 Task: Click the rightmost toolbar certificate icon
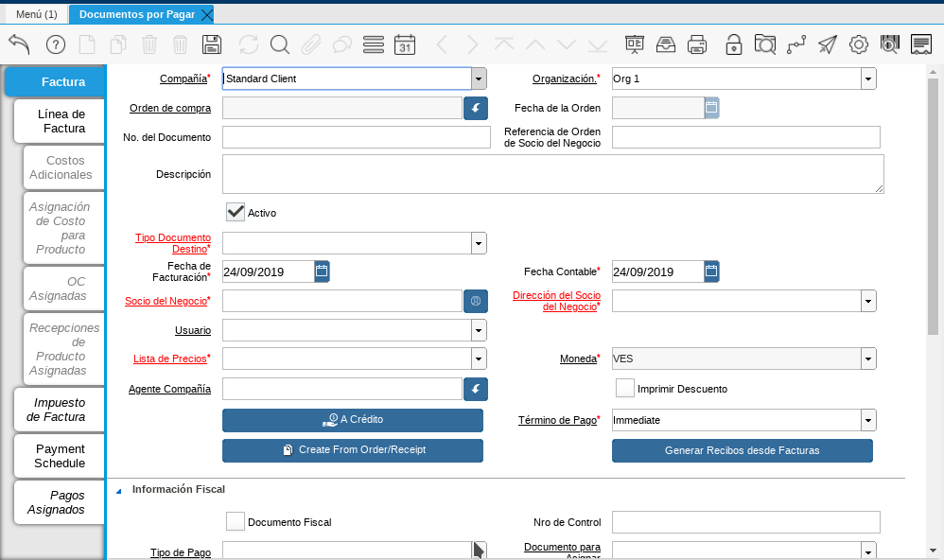pos(921,44)
